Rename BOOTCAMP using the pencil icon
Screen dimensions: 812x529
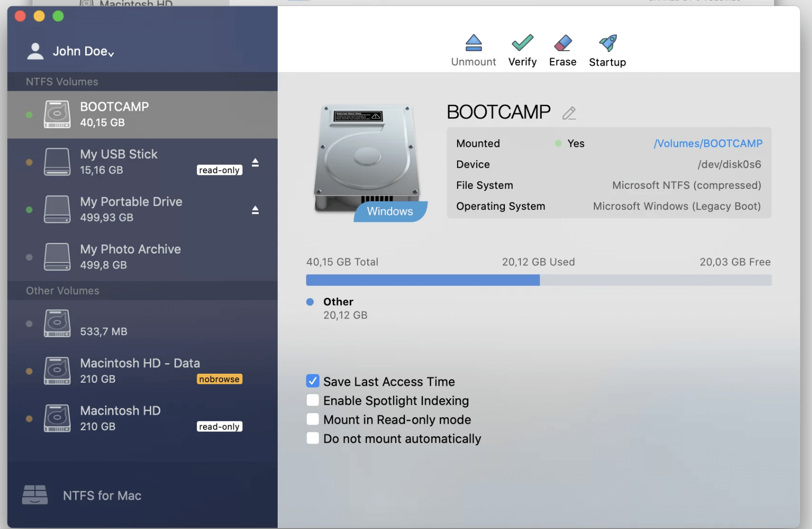click(569, 113)
